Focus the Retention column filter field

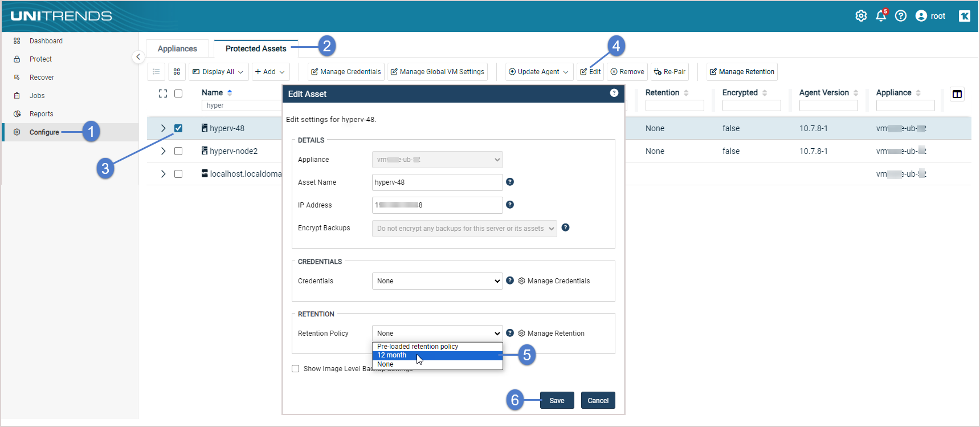point(675,105)
